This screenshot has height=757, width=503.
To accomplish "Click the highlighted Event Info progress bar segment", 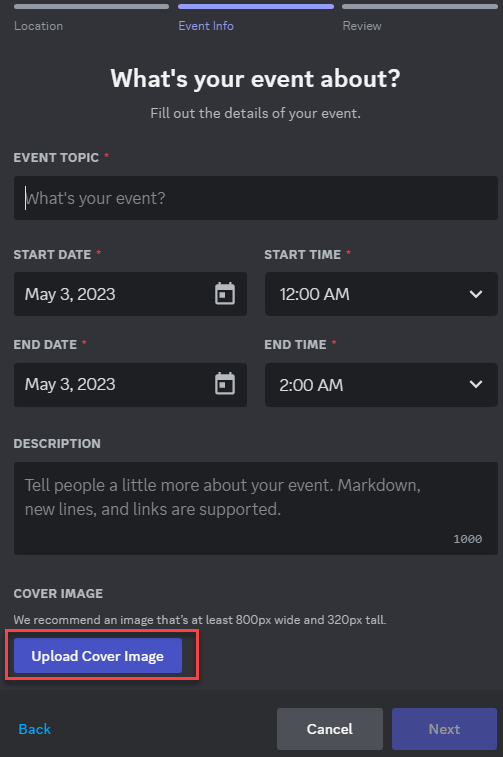I will point(256,7).
